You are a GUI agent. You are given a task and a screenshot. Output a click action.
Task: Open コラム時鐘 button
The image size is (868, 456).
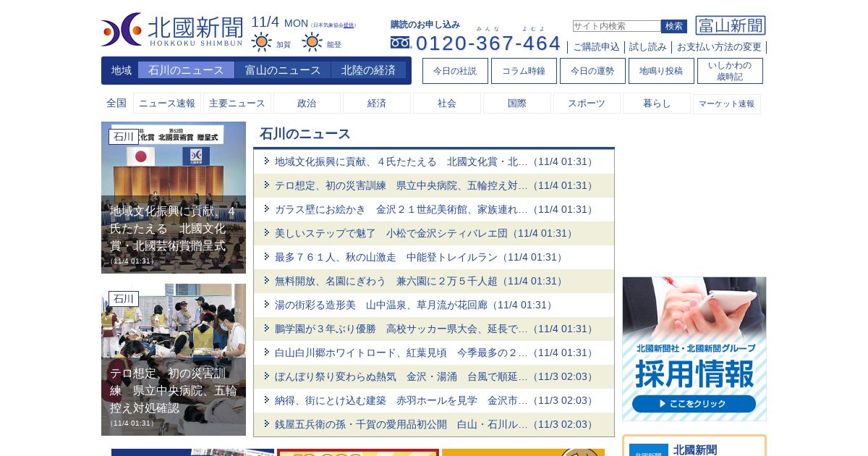[x=524, y=71]
